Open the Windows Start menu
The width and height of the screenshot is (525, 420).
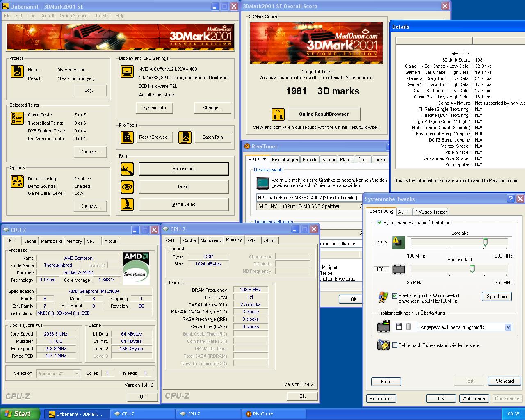tap(20, 414)
